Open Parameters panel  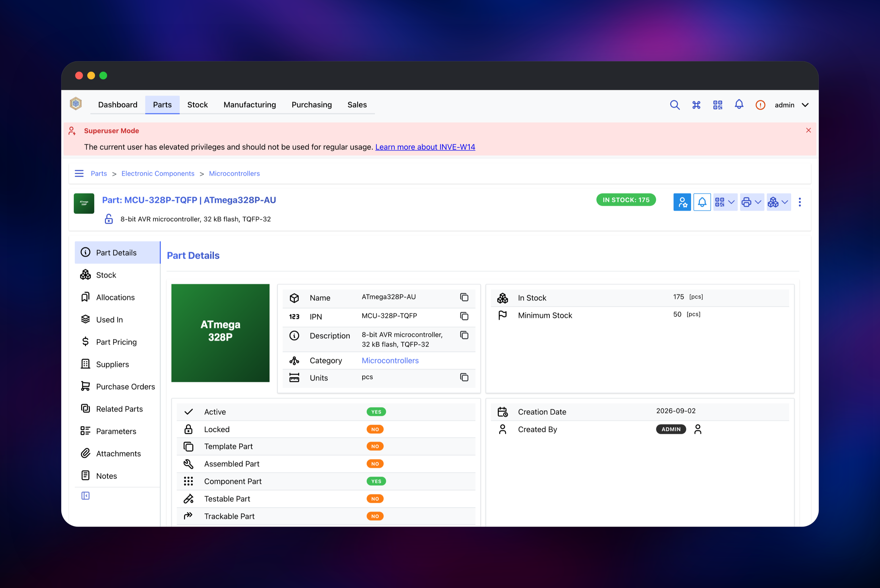click(x=117, y=431)
